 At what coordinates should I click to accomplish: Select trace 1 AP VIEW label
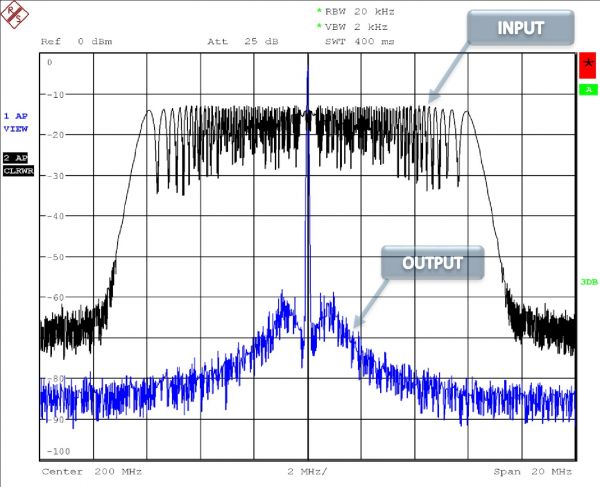click(x=17, y=122)
